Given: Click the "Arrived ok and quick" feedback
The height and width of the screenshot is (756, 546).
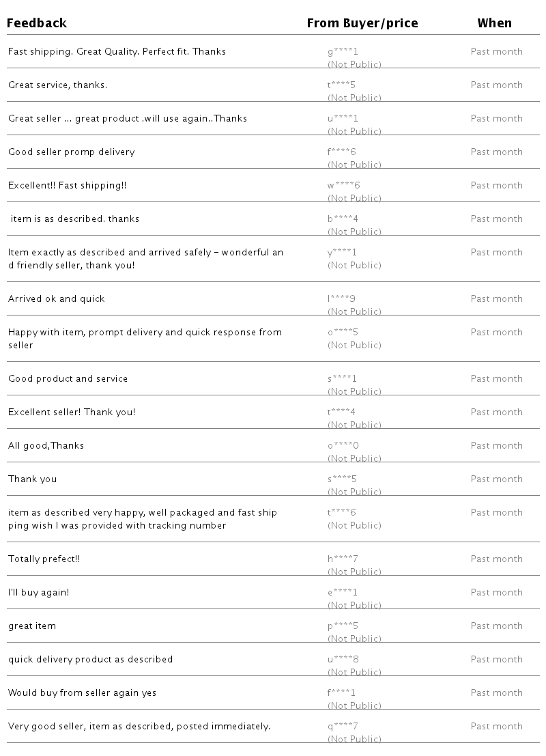Looking at the screenshot, I should (x=56, y=299).
